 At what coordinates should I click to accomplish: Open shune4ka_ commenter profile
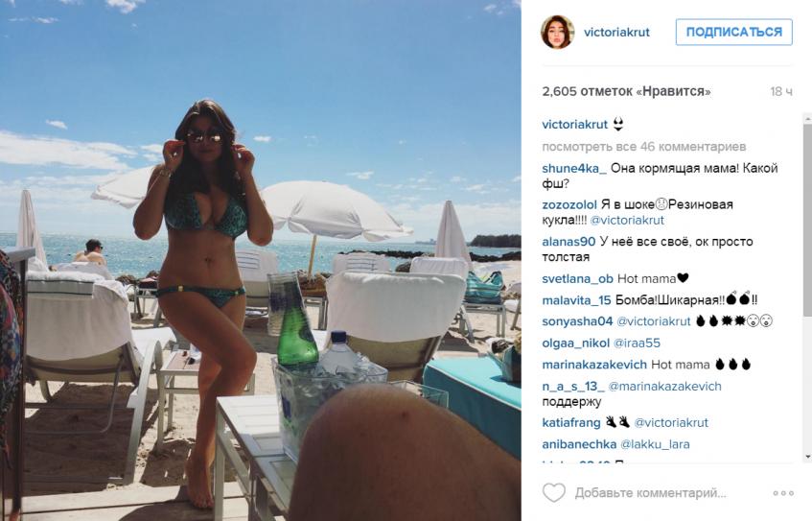click(574, 169)
